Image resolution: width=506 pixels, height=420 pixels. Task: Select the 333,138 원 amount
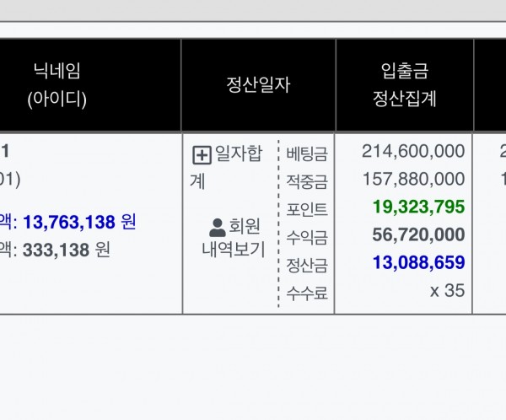[67, 250]
